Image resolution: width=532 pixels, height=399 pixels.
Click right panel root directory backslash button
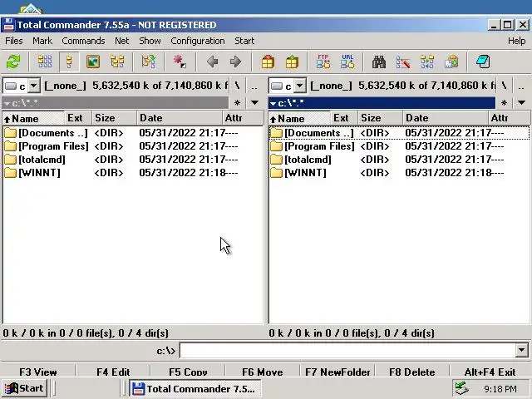tap(504, 86)
